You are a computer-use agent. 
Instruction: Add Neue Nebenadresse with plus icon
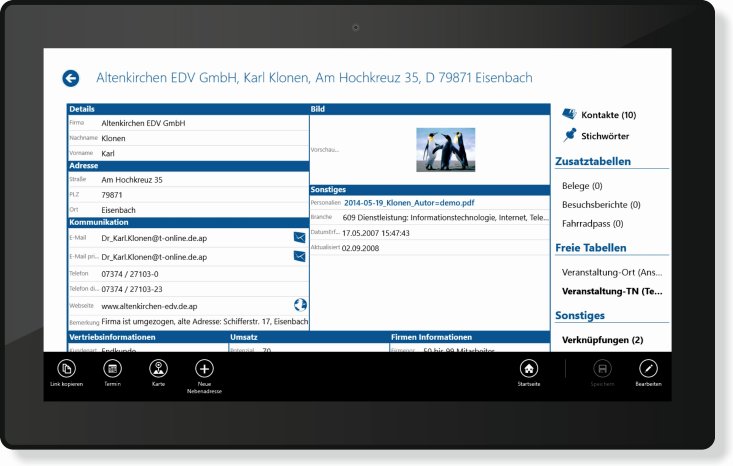click(204, 368)
